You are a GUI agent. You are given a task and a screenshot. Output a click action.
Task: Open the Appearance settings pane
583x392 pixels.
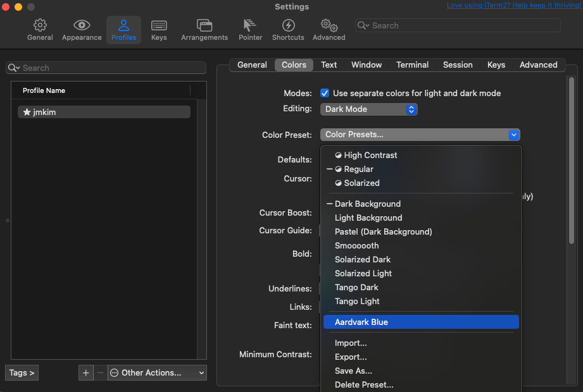(82, 30)
